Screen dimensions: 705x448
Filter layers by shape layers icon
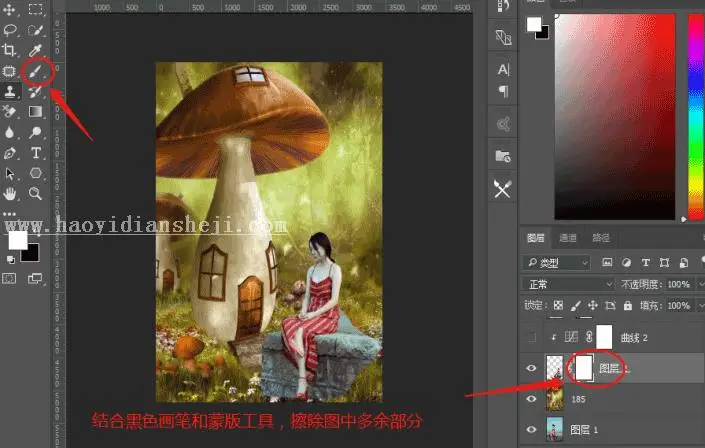665,262
